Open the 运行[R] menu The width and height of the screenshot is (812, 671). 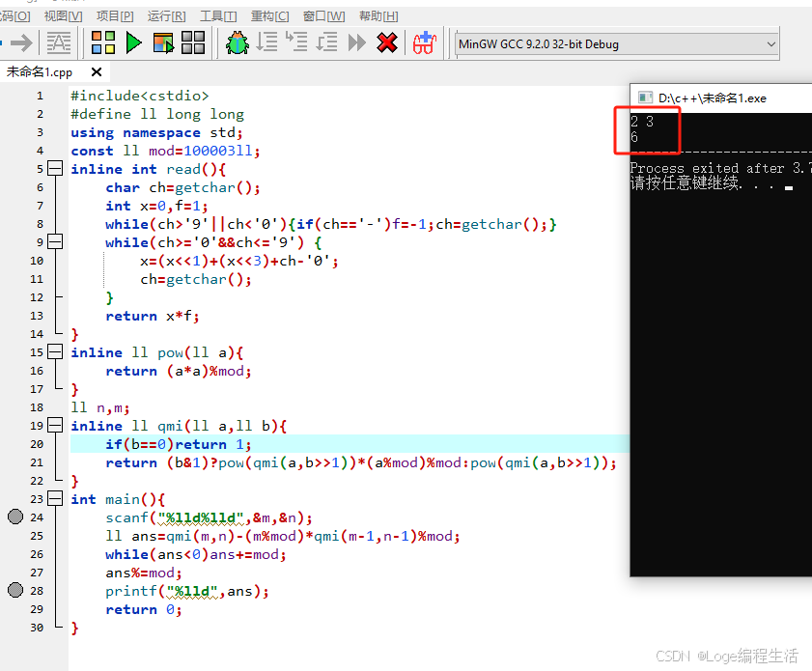tap(166, 16)
